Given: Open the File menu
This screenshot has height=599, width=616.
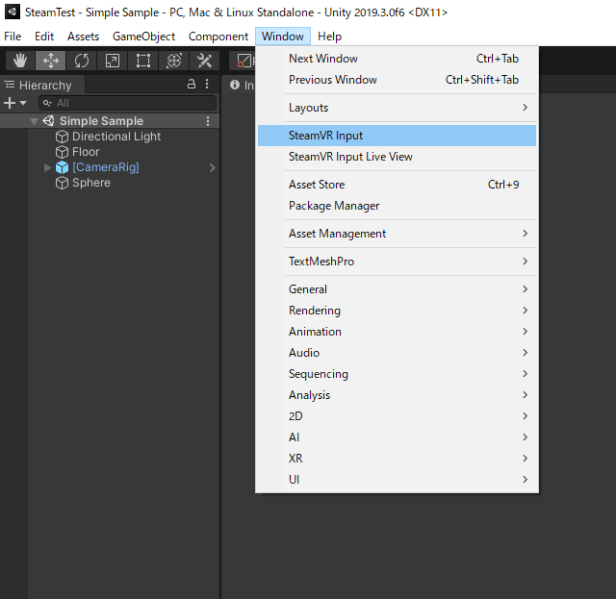Looking at the screenshot, I should pyautogui.click(x=13, y=37).
